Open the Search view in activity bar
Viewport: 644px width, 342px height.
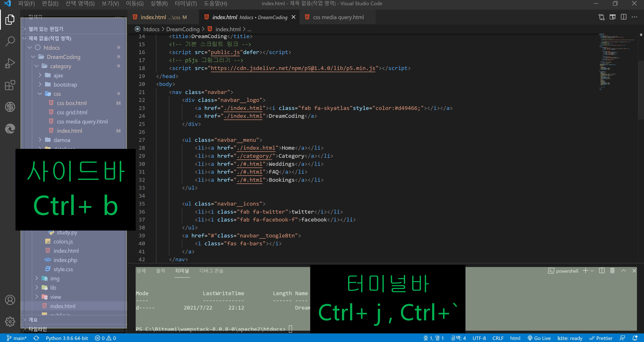tap(10, 41)
